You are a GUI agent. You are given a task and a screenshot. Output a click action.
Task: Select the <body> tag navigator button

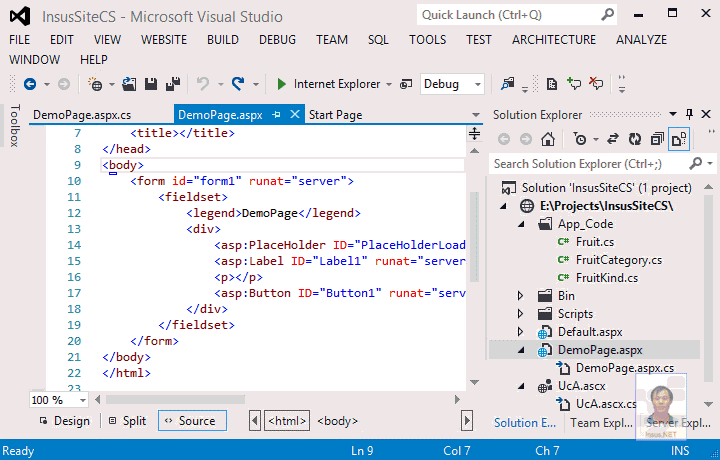(337, 421)
